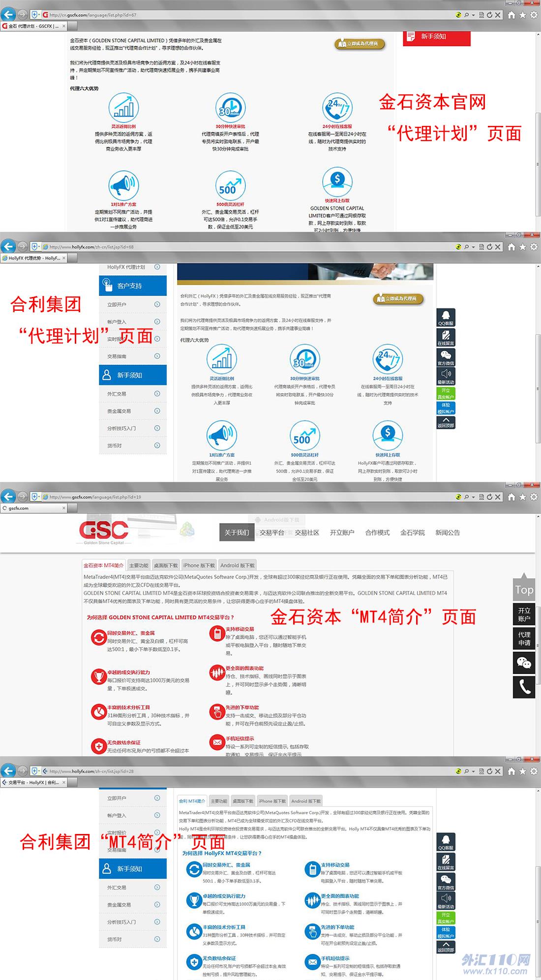Click 开立真实帐户 green button in HollyFX 代理计划 window
The height and width of the screenshot is (980, 541).
click(446, 393)
